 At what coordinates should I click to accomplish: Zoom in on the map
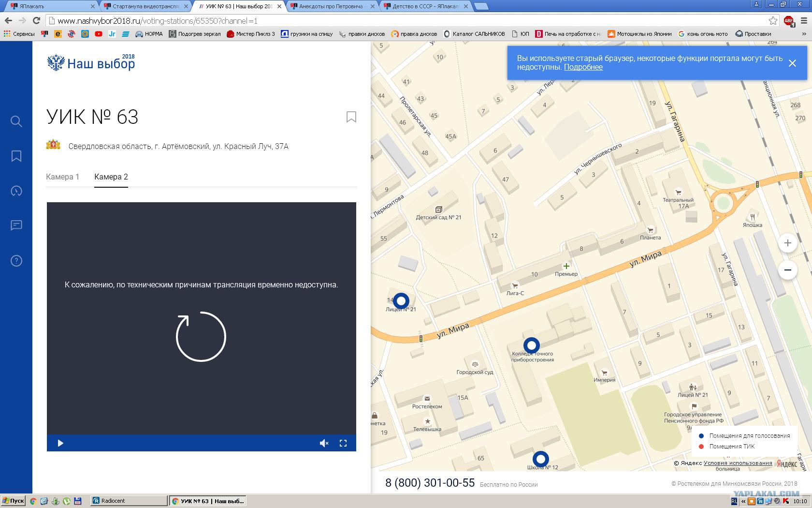pos(787,243)
